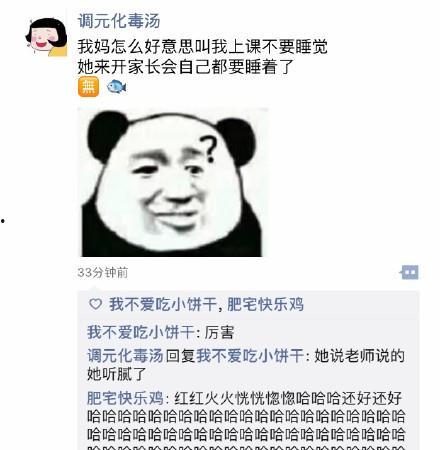The image size is (440, 450).
Task: Click the 33分钟前 timestamp
Action: pos(103,272)
